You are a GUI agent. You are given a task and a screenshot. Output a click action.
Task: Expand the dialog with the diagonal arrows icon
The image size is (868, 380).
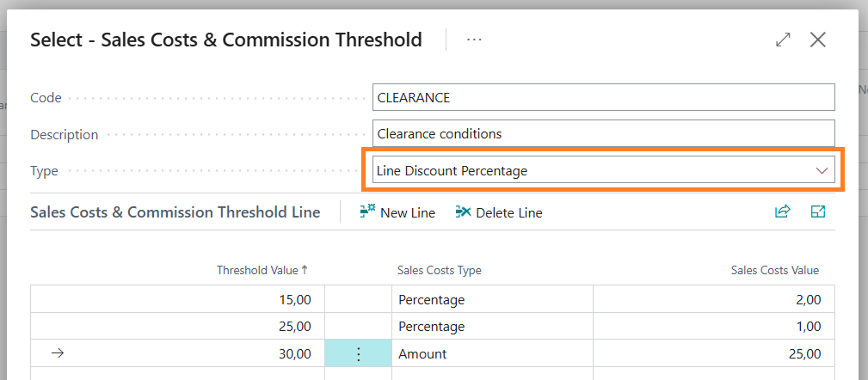783,40
